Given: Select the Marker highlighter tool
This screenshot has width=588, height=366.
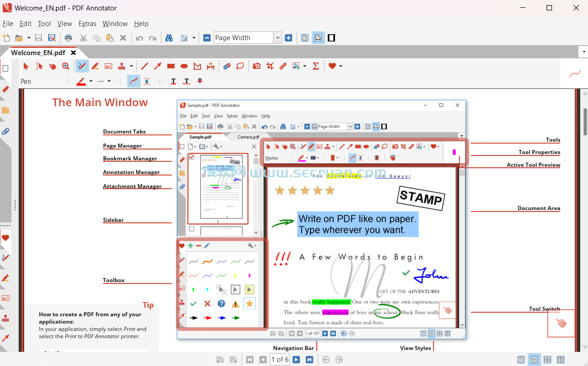Looking at the screenshot, I should click(x=95, y=66).
